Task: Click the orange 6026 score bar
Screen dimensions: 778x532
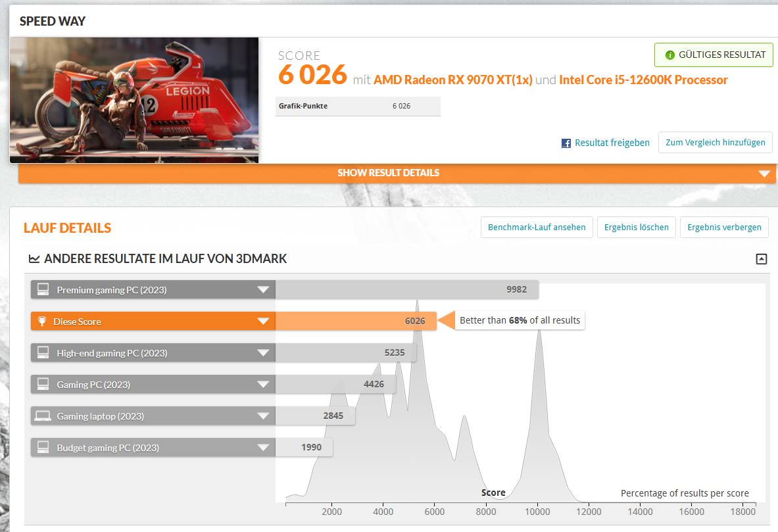Action: pyautogui.click(x=356, y=321)
